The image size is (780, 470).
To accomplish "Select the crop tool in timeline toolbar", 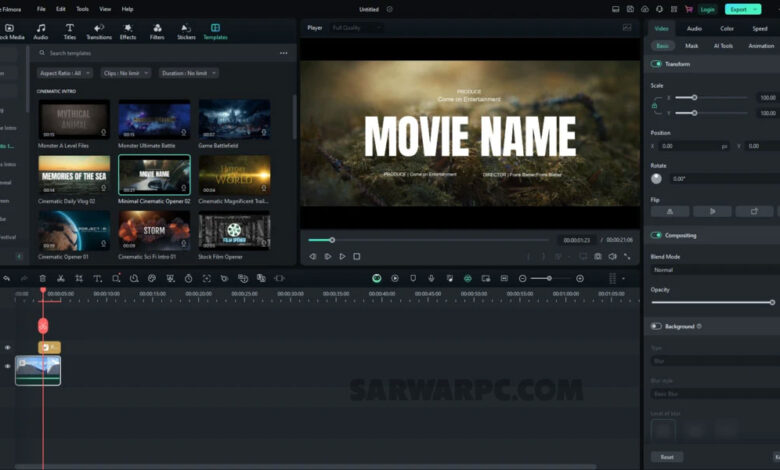I will [x=79, y=279].
